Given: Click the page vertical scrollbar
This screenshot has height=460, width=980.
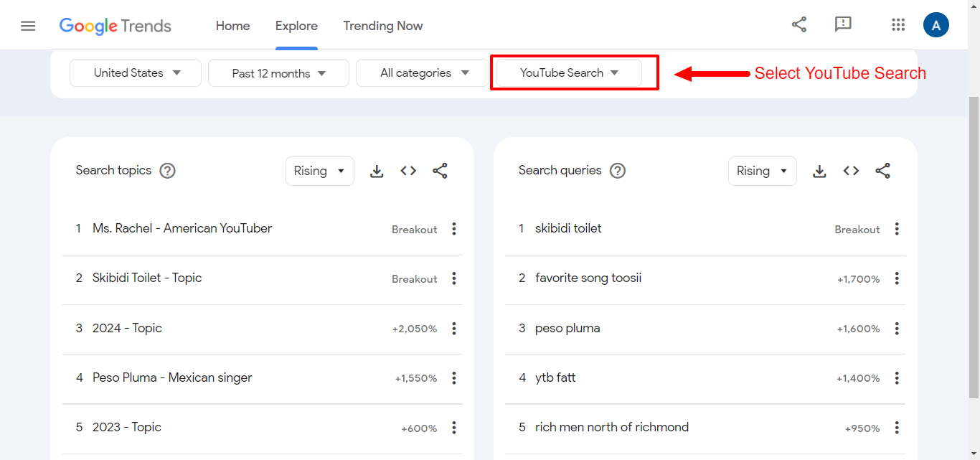Looking at the screenshot, I should pyautogui.click(x=974, y=247).
